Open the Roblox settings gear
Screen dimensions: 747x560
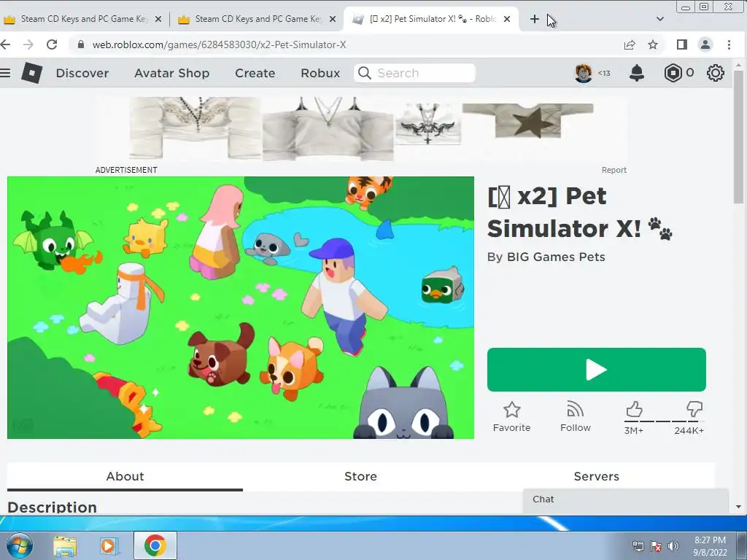coord(715,73)
